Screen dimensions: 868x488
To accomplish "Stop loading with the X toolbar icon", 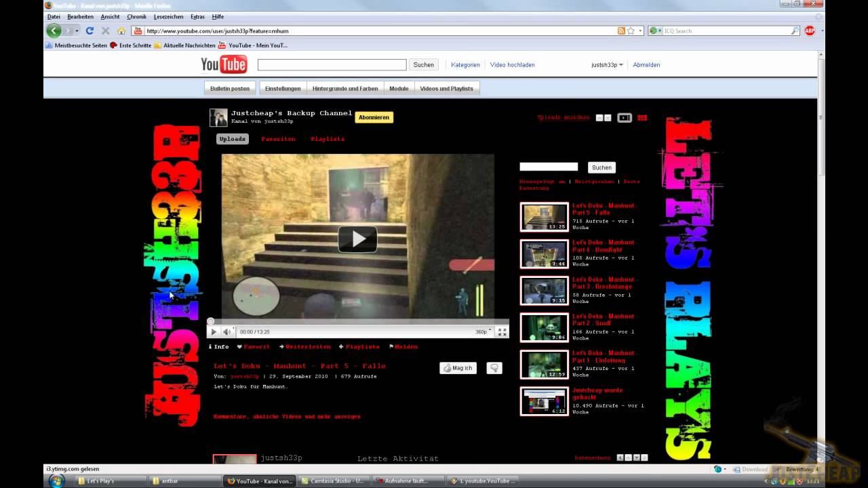I will [105, 30].
